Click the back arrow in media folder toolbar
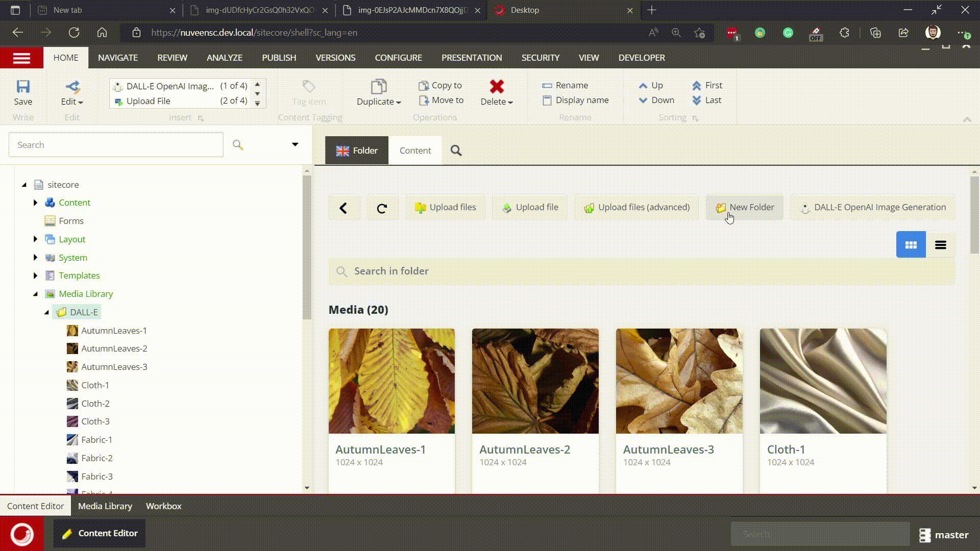The height and width of the screenshot is (551, 980). click(x=344, y=208)
